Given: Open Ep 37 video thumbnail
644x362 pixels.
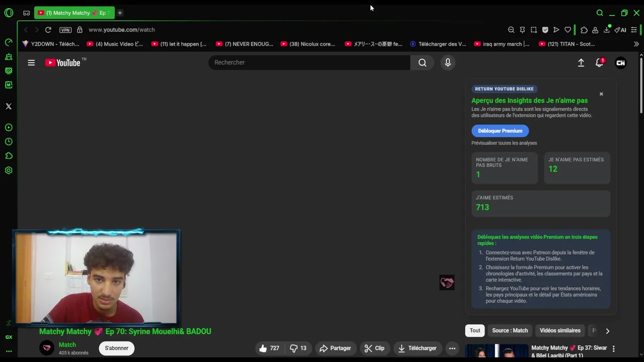Looking at the screenshot, I should click(497, 351).
